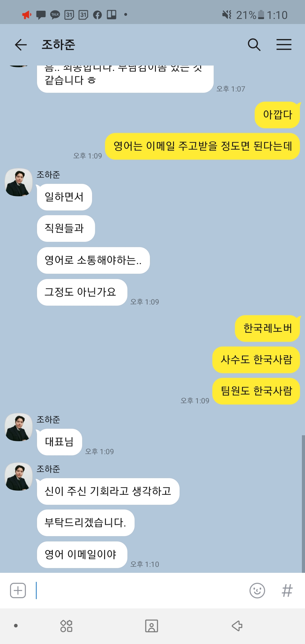Tap the back arrow to leave chat
This screenshot has height=644, width=305.
coord(21,45)
